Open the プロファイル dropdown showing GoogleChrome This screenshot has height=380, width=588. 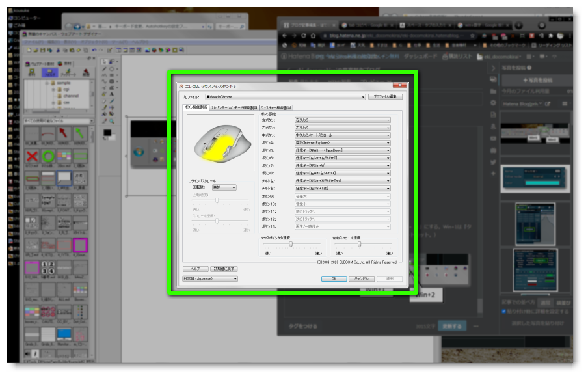click(286, 97)
